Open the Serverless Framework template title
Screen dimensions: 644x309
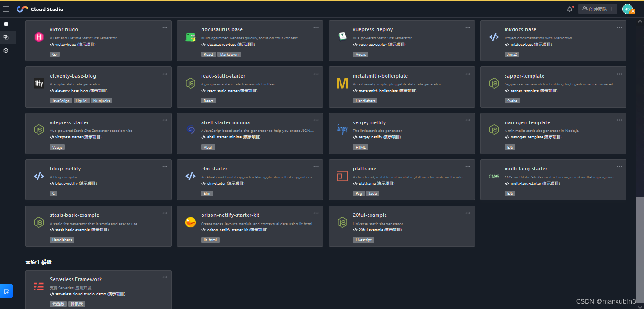click(76, 279)
